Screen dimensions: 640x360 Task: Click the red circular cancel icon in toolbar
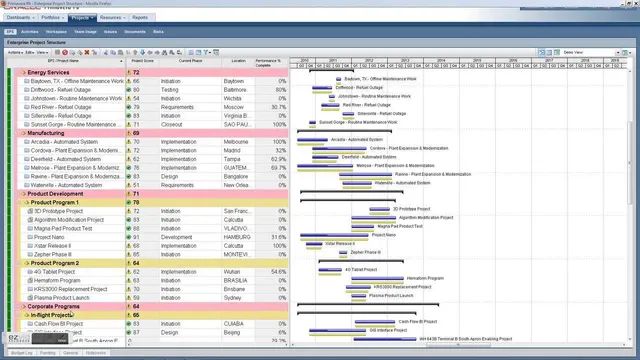point(65,52)
